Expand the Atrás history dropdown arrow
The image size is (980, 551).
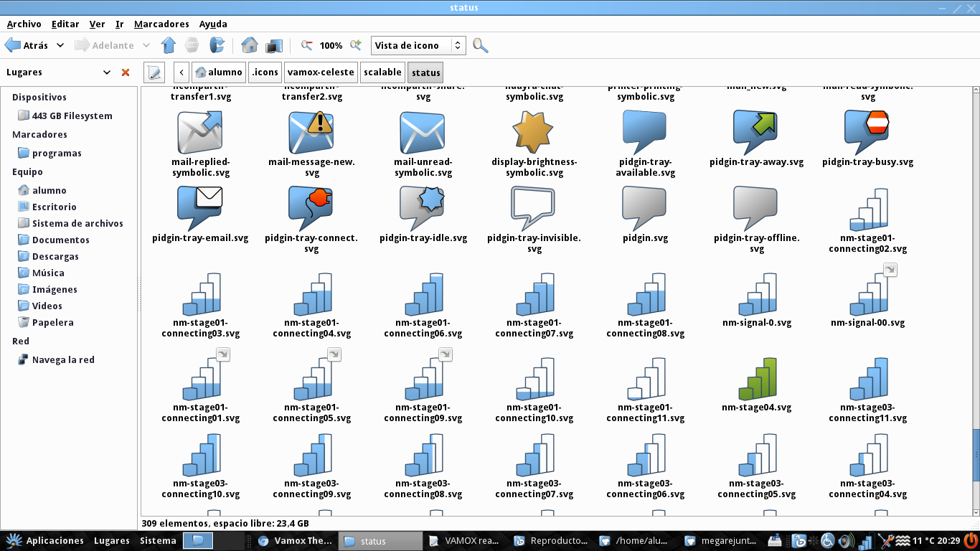(59, 44)
